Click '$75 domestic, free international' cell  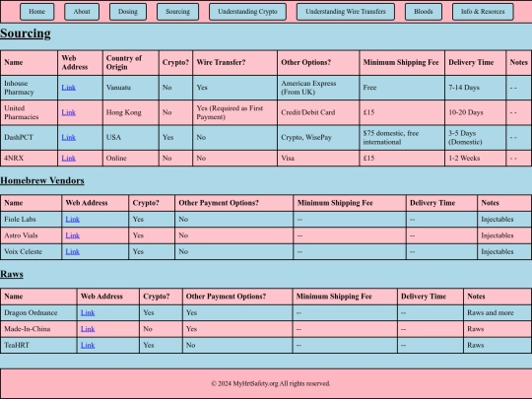coord(402,137)
